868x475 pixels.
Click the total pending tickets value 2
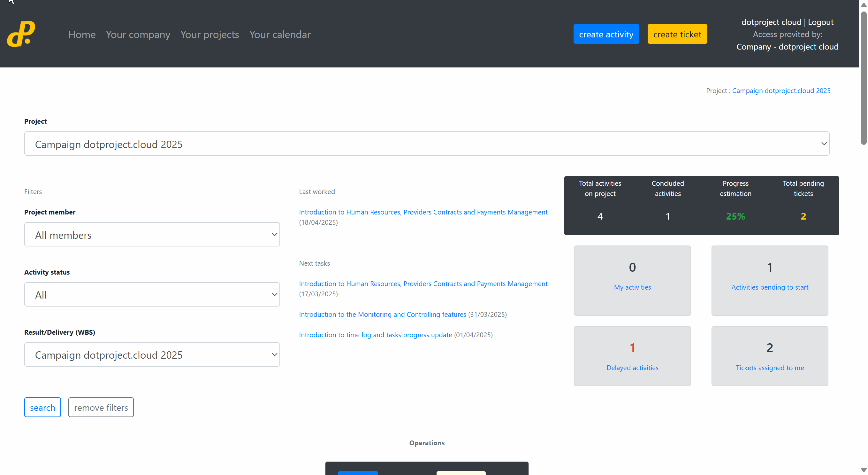803,216
